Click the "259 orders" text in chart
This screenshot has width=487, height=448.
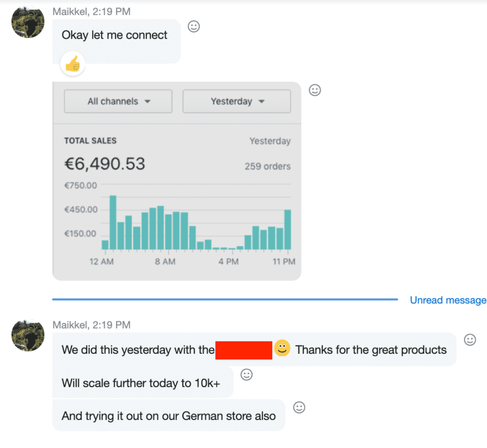[x=267, y=166]
